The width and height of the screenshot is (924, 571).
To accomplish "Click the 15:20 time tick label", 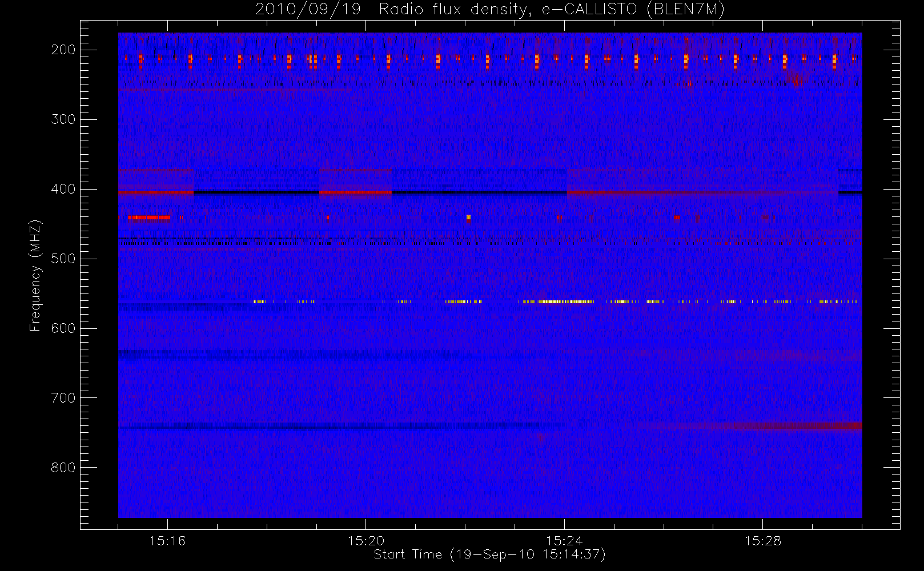I will click(x=365, y=541).
